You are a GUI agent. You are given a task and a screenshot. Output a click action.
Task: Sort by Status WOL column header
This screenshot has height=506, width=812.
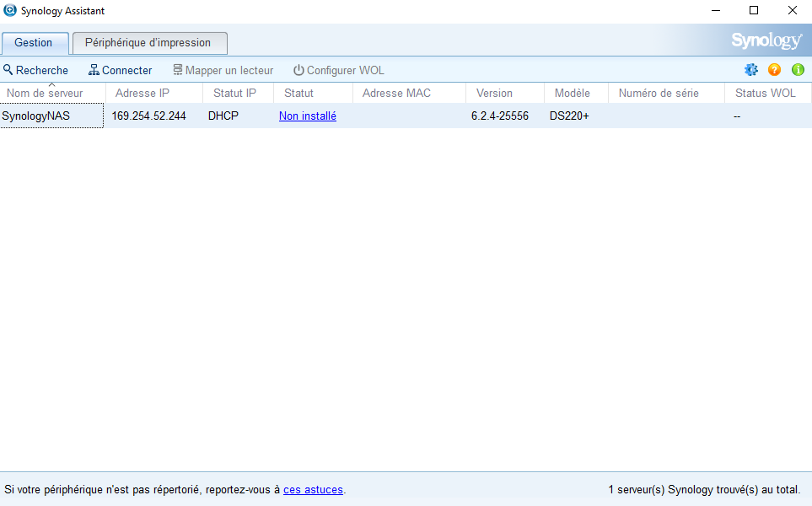(767, 94)
